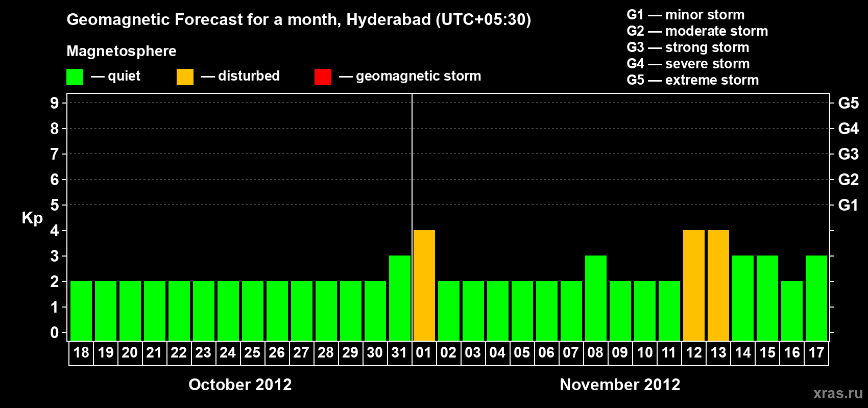Click the October 2012 month label
This screenshot has height=408, width=868.
click(240, 385)
